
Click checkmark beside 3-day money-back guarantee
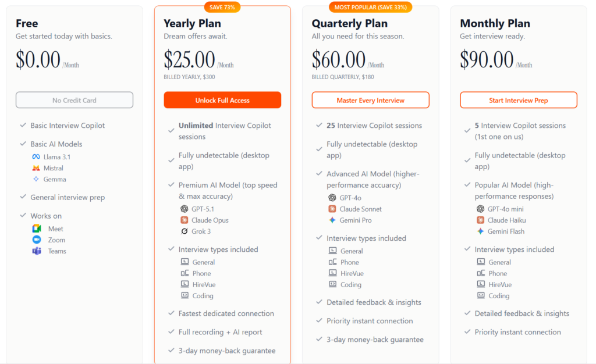pos(171,351)
